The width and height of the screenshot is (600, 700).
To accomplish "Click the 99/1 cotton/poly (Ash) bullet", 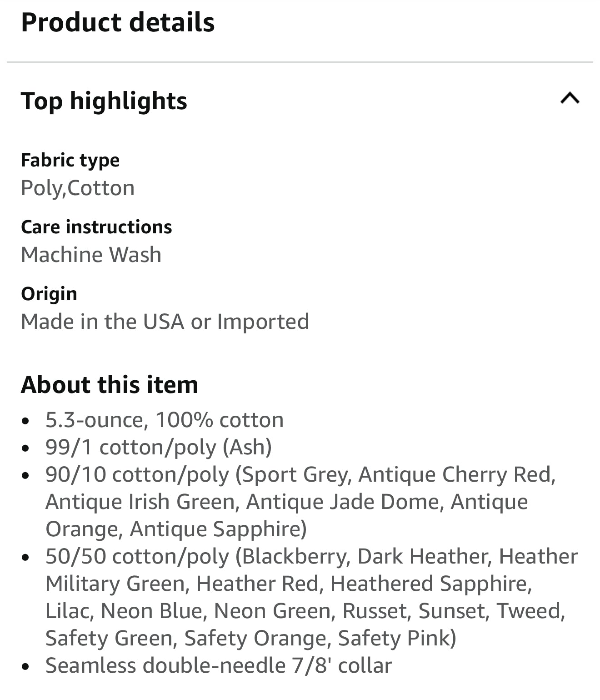I will click(x=159, y=447).
